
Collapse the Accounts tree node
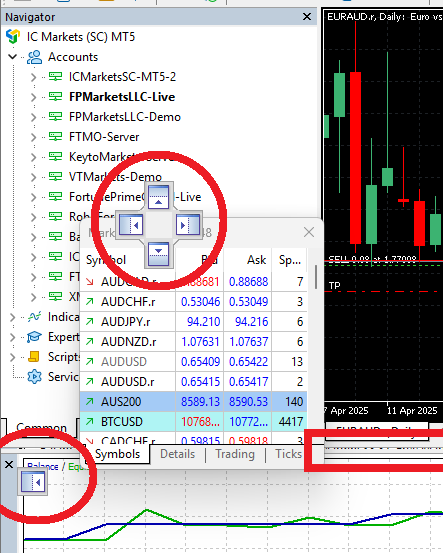(13, 56)
